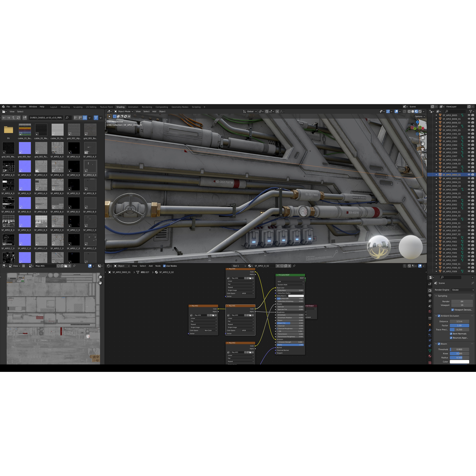Screen dimensions: 476x476
Task: Toggle Ambient Occlusion checkbox
Action: (439, 316)
